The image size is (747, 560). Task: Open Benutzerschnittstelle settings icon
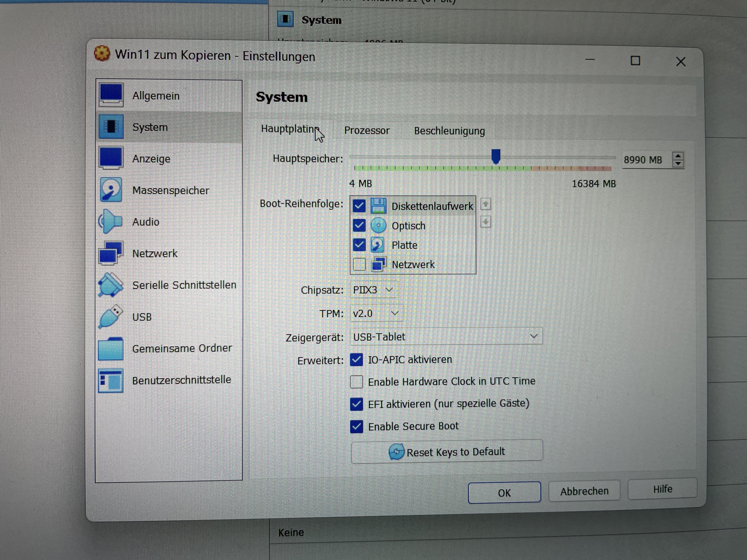tap(110, 381)
